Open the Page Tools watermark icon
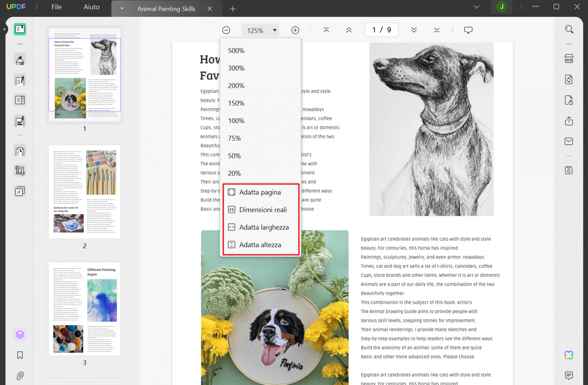 [20, 191]
